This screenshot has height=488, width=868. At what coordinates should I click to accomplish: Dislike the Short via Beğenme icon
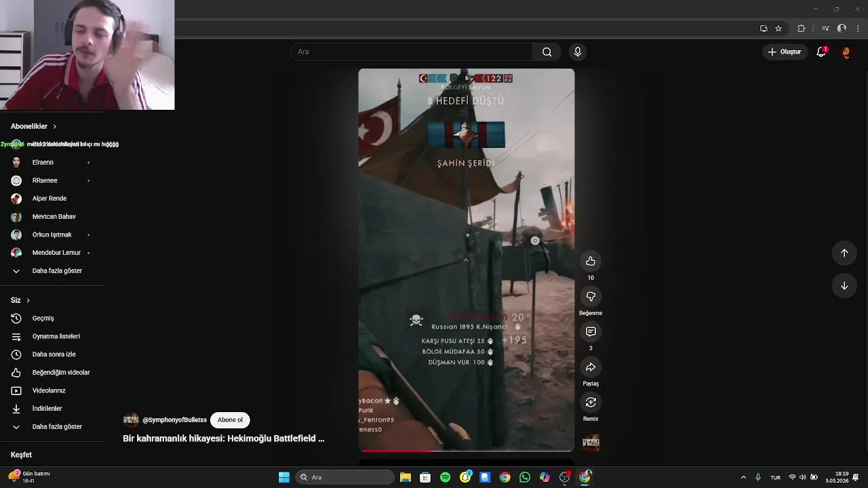[x=591, y=297]
